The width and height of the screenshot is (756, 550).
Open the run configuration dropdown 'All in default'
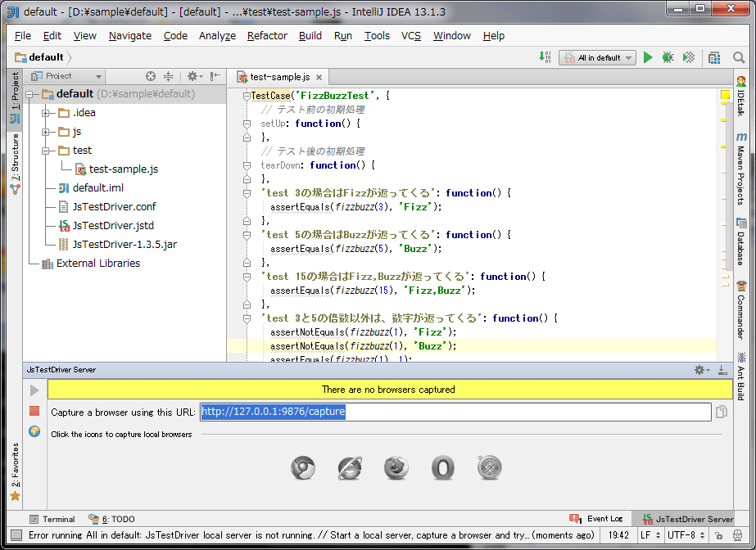597,58
